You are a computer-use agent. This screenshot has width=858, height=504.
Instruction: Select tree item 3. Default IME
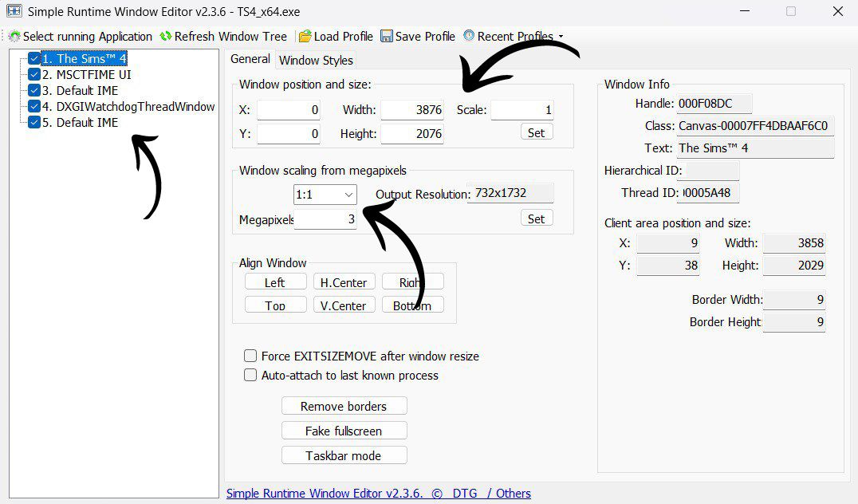click(80, 90)
